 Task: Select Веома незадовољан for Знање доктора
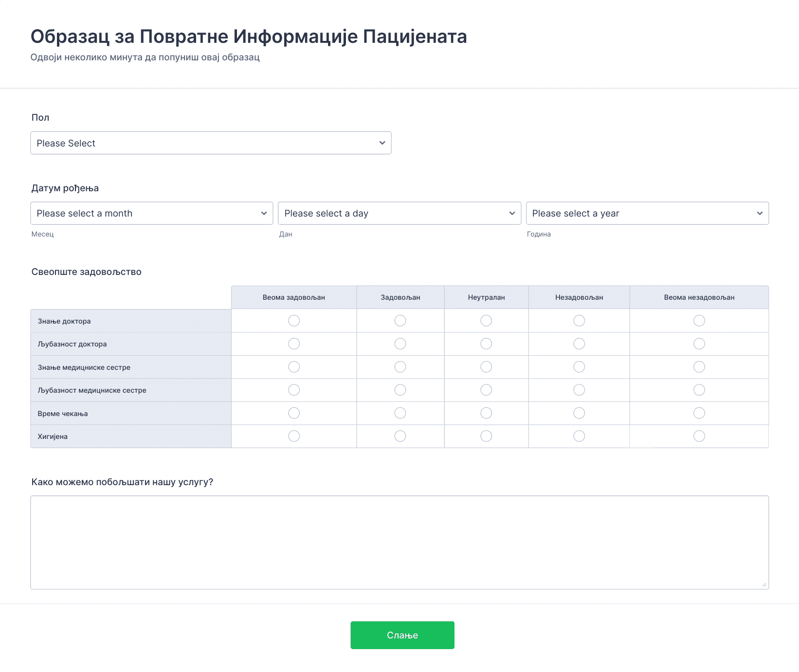click(699, 321)
